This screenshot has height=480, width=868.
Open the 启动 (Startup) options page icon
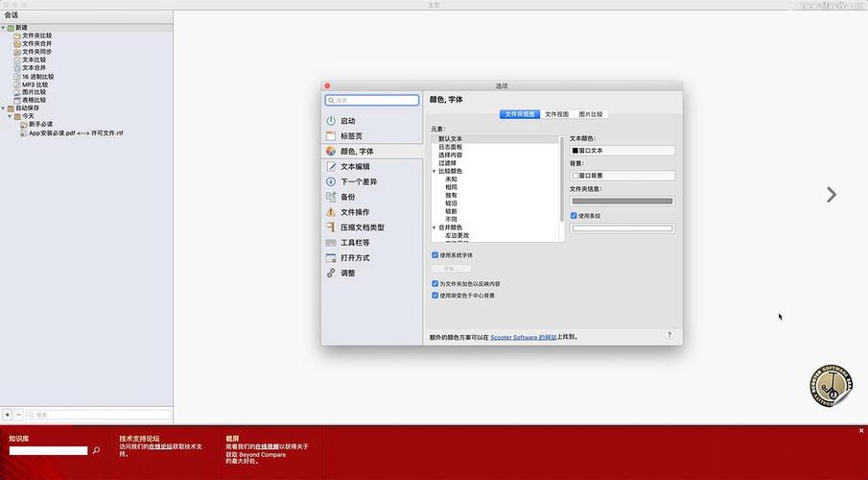331,120
